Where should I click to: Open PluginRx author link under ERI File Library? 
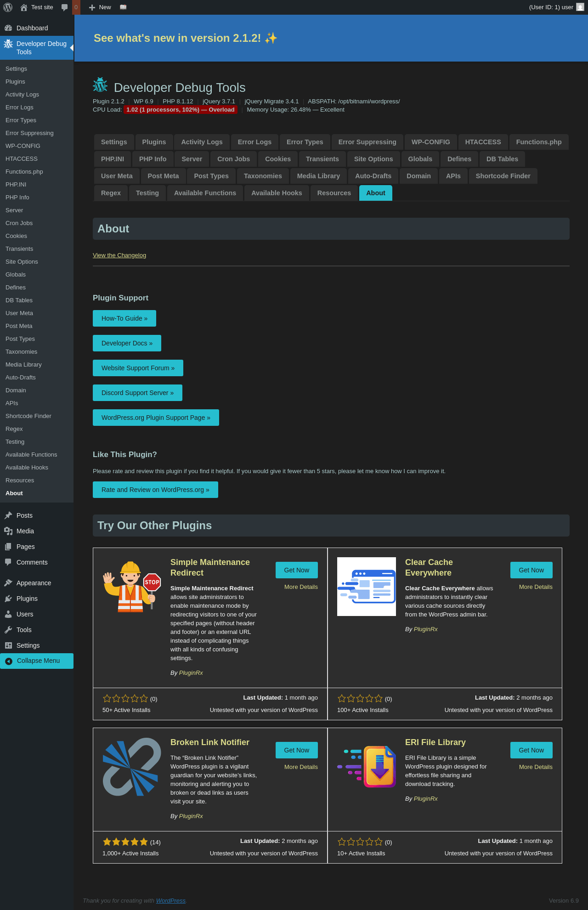(426, 799)
